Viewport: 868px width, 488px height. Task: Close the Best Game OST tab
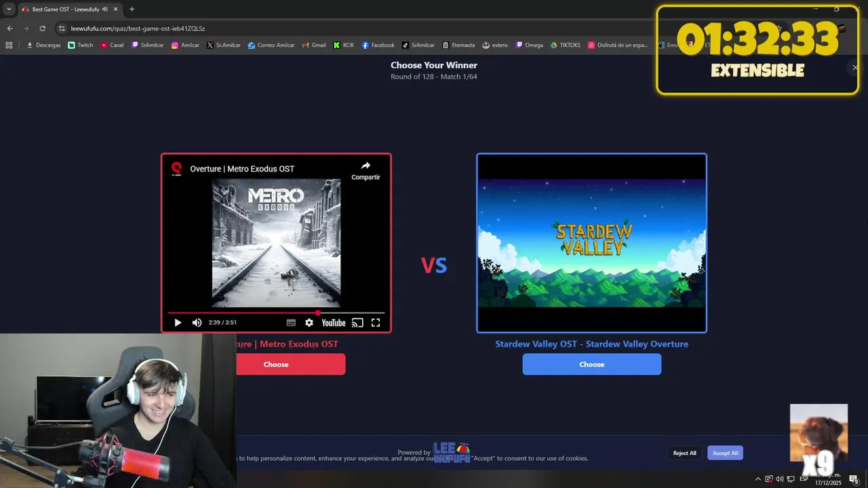[x=116, y=9]
